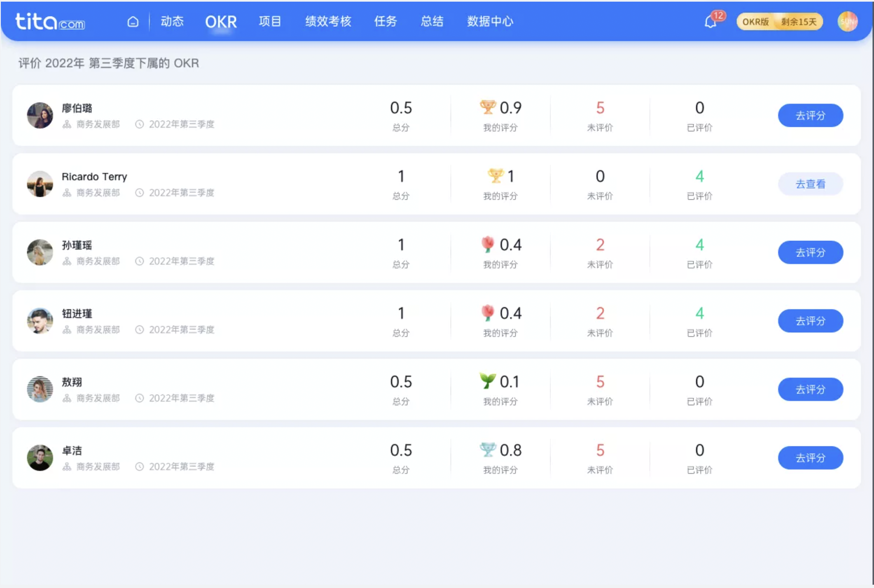Screen dimensions: 874x588
Task: Click 卓洁's avatar photo
Action: pos(40,457)
